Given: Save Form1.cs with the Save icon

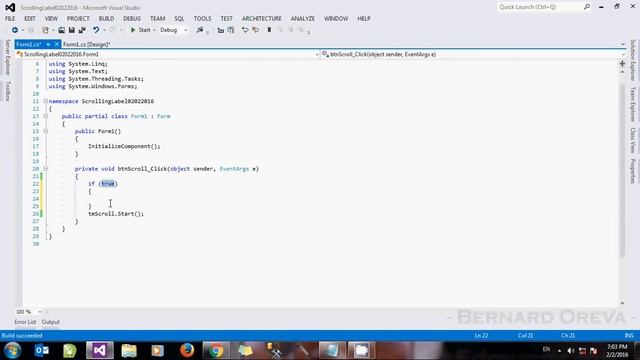Looking at the screenshot, I should [x=71, y=30].
